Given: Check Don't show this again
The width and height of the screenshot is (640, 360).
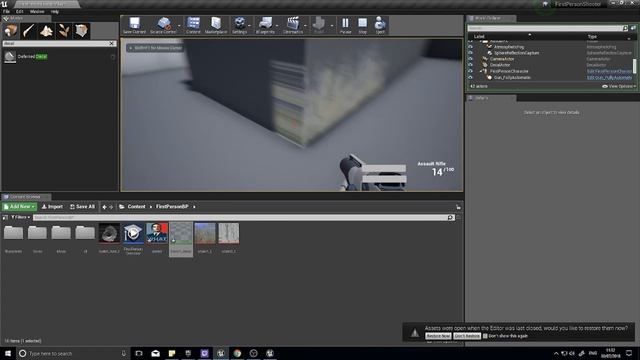Looking at the screenshot, I should click(x=485, y=336).
